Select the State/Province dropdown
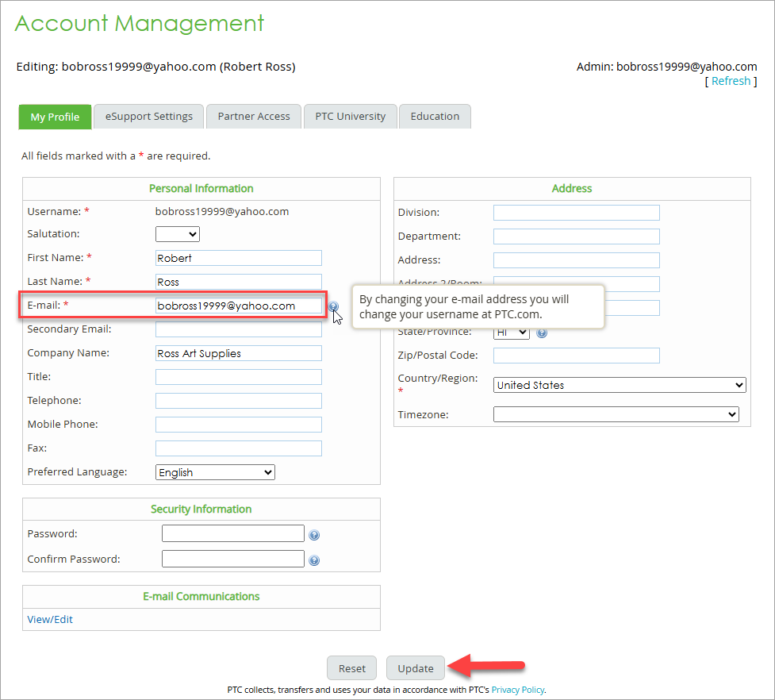 [x=511, y=333]
